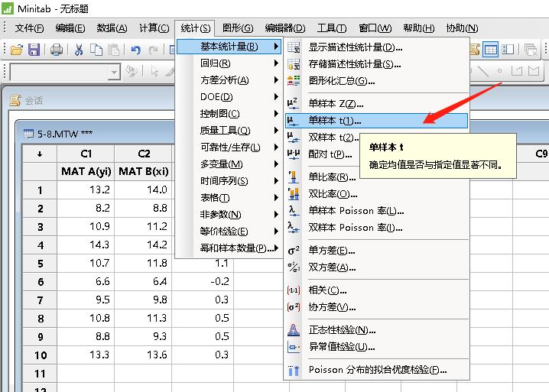Click the Cut scissors icon
This screenshot has height=392, width=549.
(79, 50)
